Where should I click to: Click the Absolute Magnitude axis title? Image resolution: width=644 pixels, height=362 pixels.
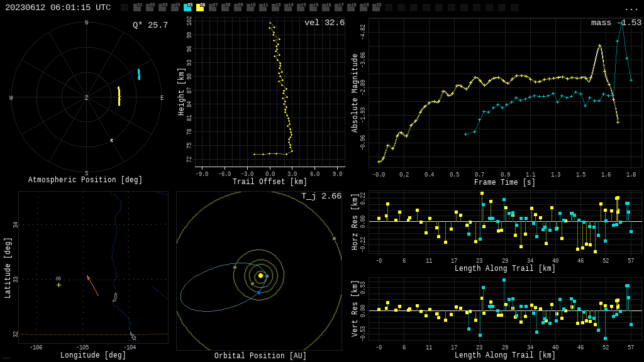coord(355,92)
